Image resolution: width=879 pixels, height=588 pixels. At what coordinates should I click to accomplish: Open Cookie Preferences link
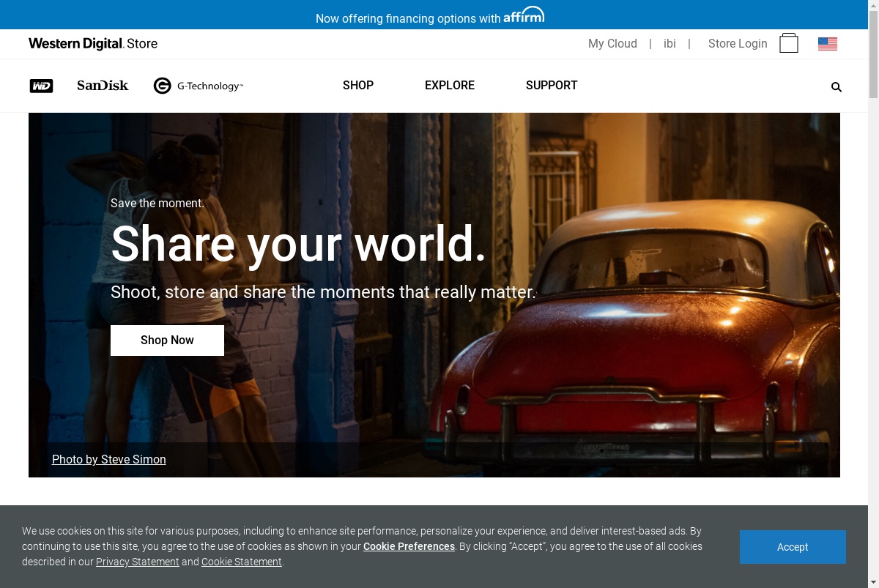[409, 546]
